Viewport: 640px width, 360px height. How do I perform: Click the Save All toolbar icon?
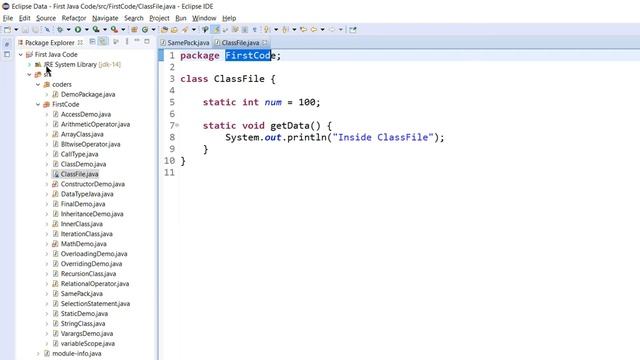click(x=36, y=29)
